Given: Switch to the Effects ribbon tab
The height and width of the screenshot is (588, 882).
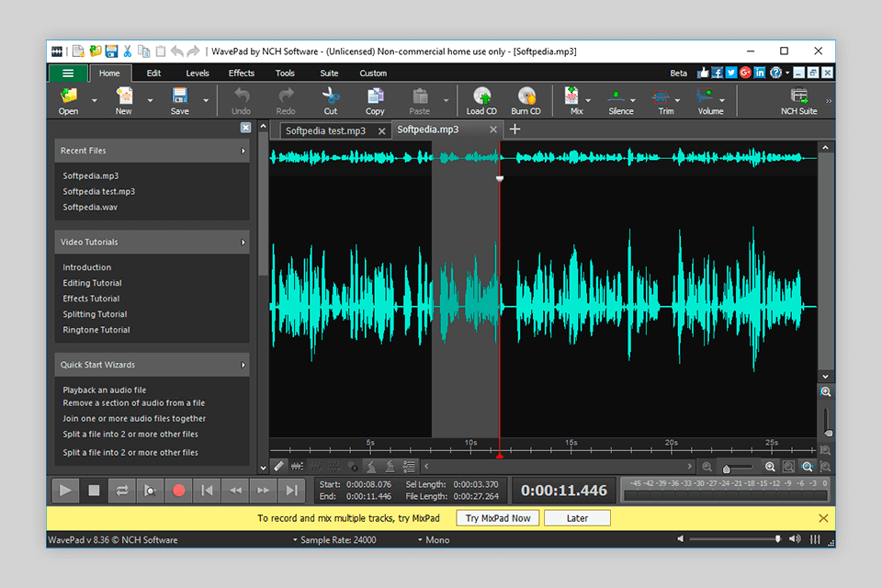Looking at the screenshot, I should click(242, 73).
